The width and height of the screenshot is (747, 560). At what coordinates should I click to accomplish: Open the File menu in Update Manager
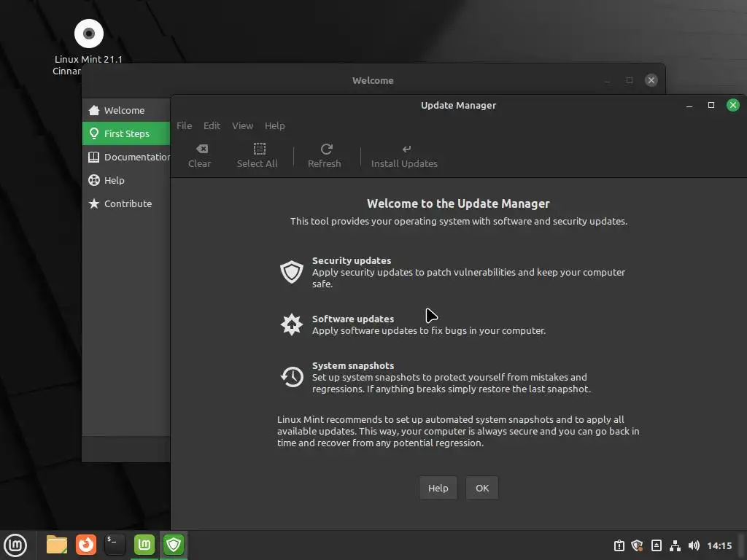[x=185, y=125]
